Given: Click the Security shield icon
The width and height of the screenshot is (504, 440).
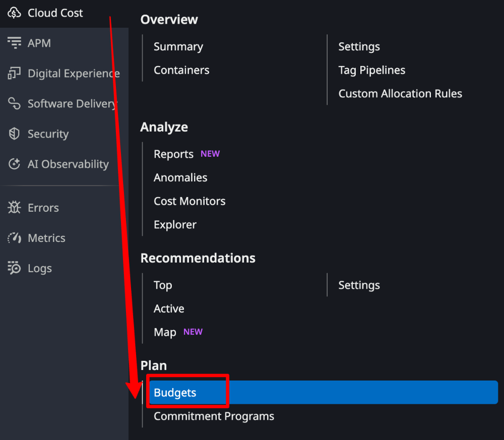Looking at the screenshot, I should (x=14, y=134).
